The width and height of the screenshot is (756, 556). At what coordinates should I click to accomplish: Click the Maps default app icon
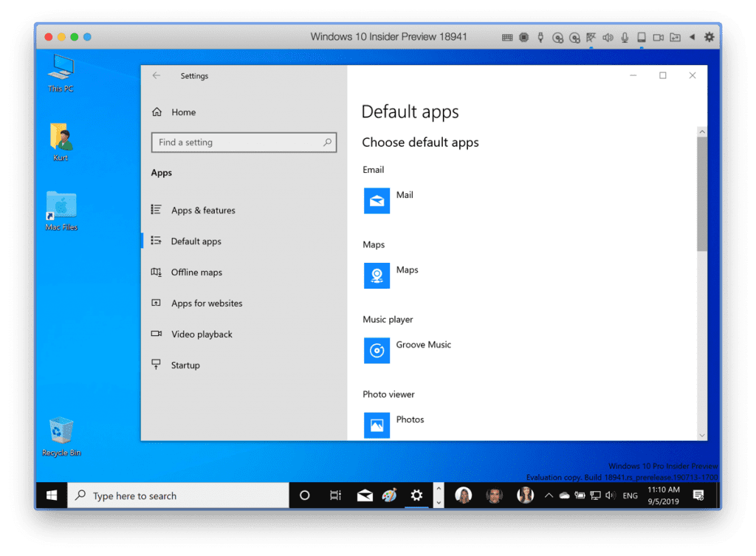click(x=377, y=275)
